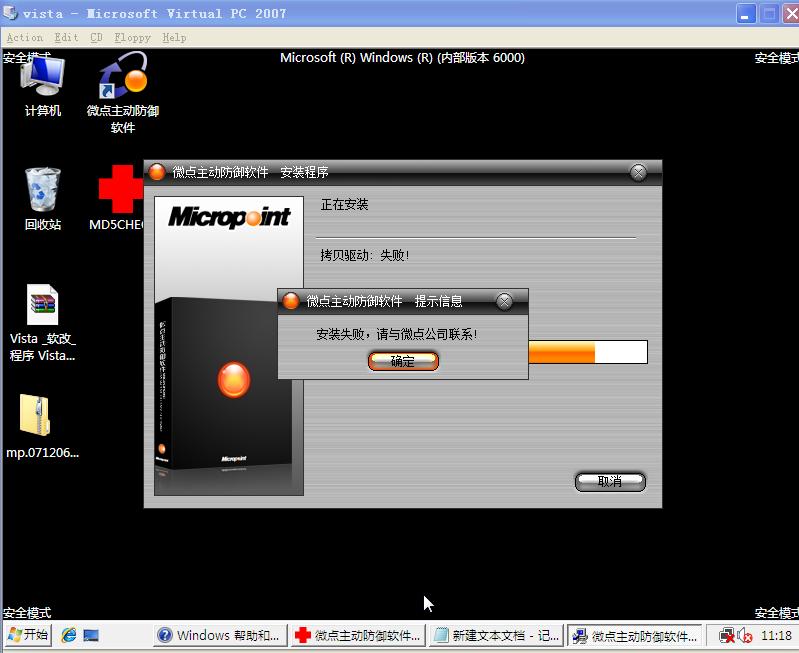Click the orange installer progress bar
The width and height of the screenshot is (799, 653).
pyautogui.click(x=588, y=352)
